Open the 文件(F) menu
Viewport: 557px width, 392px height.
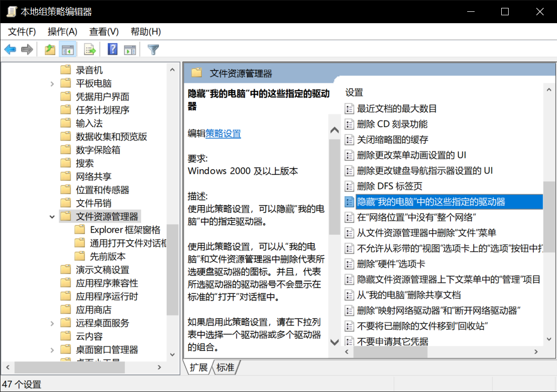[22, 32]
